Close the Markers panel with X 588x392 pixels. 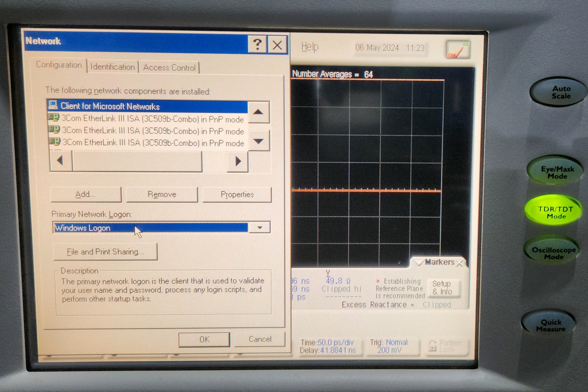tap(460, 263)
